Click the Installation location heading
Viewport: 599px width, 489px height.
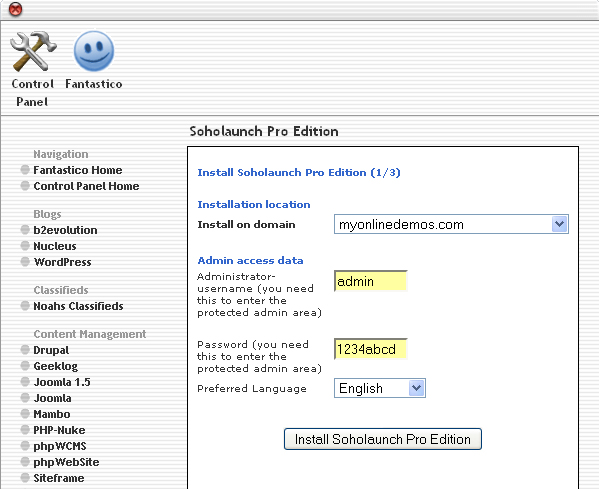(x=254, y=204)
